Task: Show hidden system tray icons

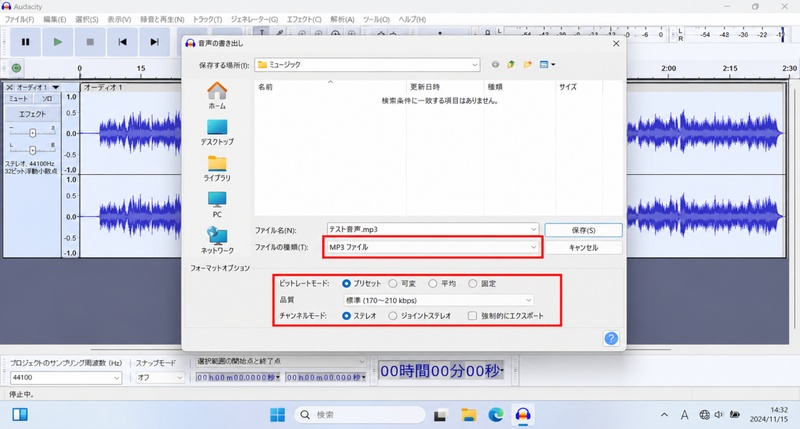Action: (x=664, y=415)
